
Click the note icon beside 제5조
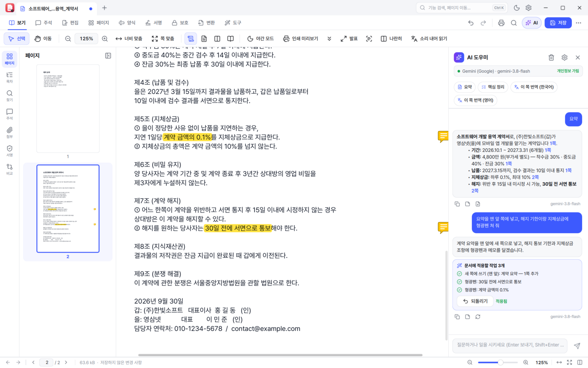coord(443,137)
